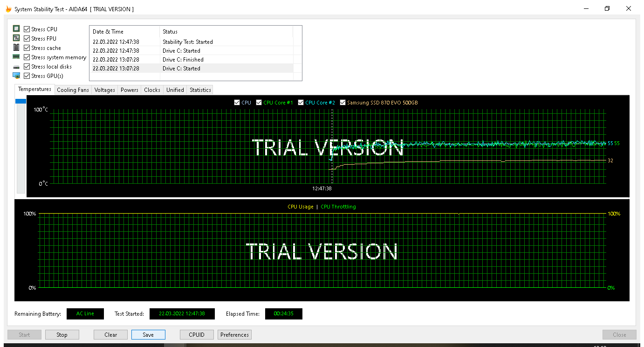644x347 pixels.
Task: Maximize the System Stability Test window
Action: tap(607, 8)
